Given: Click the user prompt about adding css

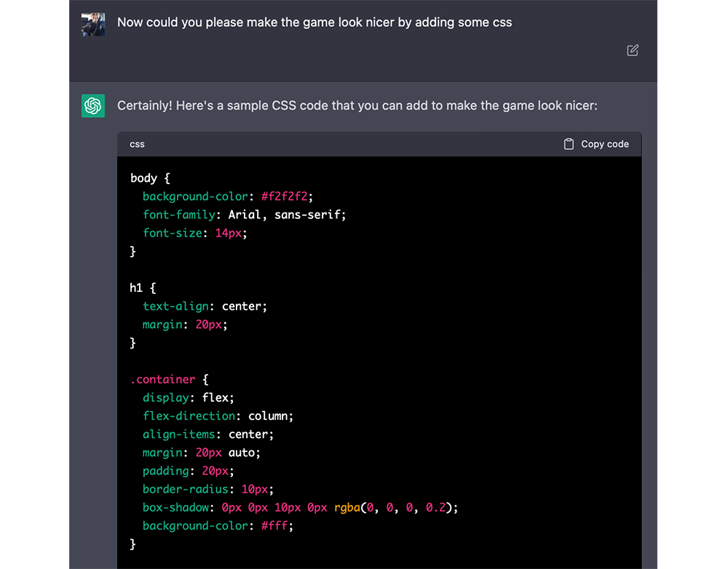Looking at the screenshot, I should click(x=314, y=23).
